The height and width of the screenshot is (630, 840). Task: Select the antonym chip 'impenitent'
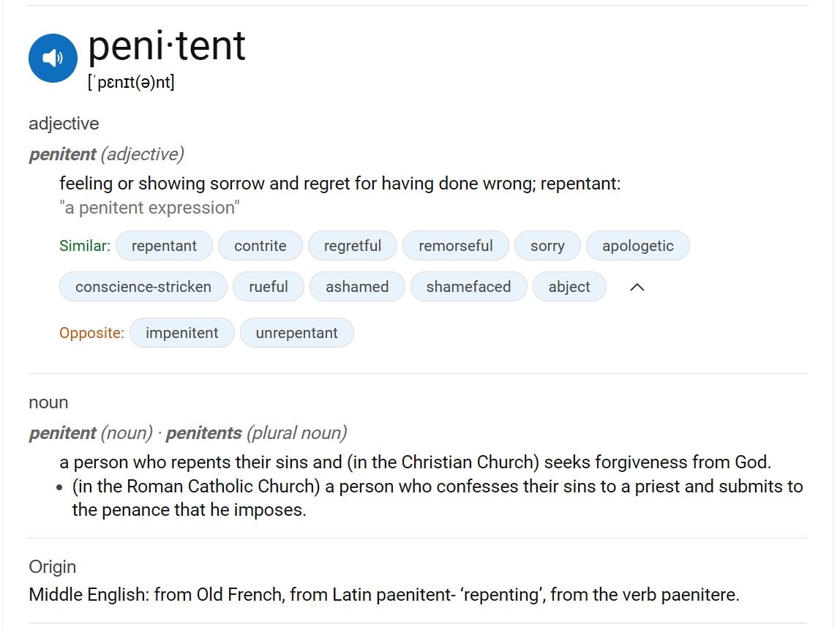[181, 333]
